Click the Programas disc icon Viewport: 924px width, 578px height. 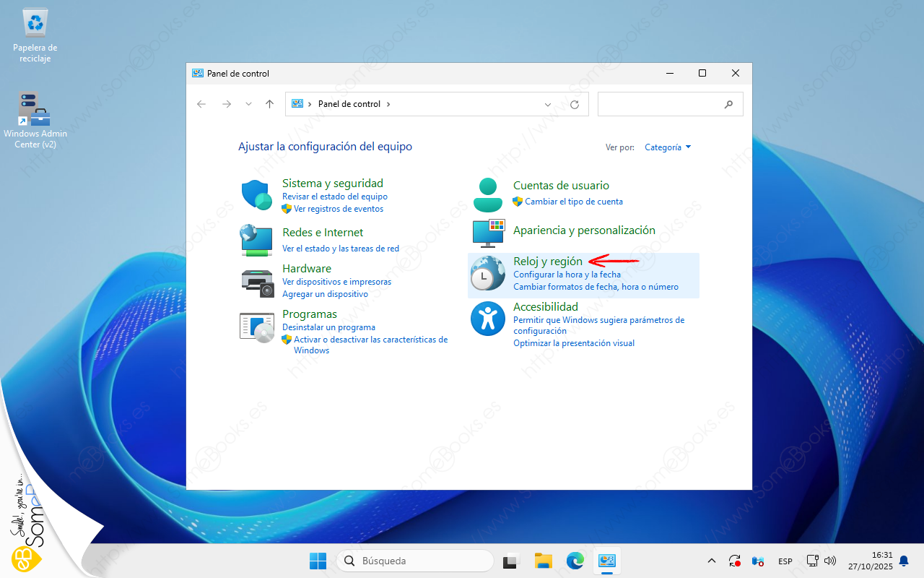point(256,327)
